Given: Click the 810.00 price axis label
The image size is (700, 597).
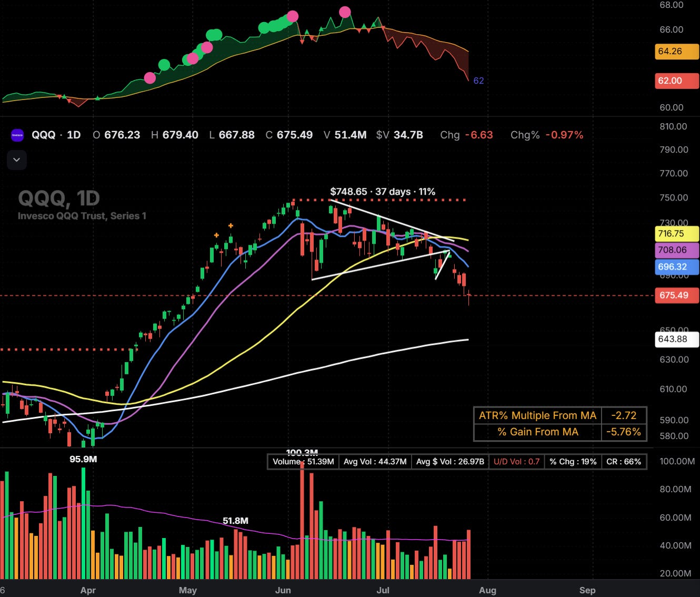Looking at the screenshot, I should [674, 126].
